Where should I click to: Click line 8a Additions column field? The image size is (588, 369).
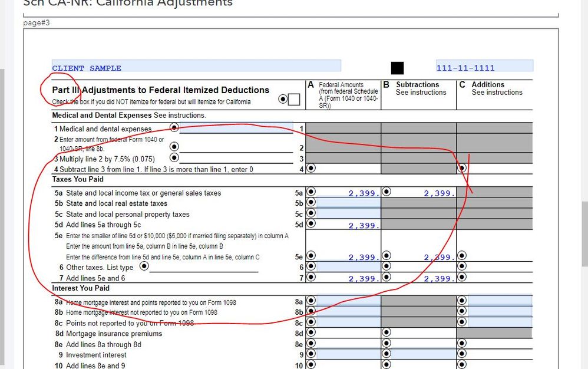coord(500,302)
